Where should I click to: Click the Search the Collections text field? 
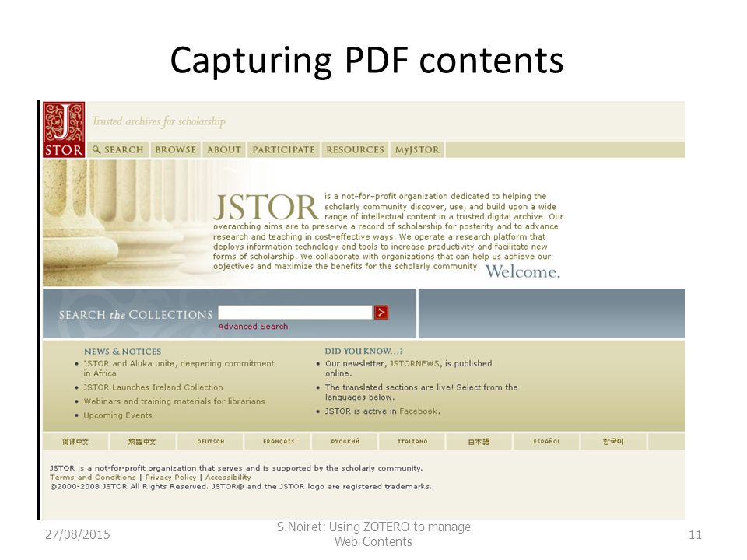pyautogui.click(x=295, y=313)
